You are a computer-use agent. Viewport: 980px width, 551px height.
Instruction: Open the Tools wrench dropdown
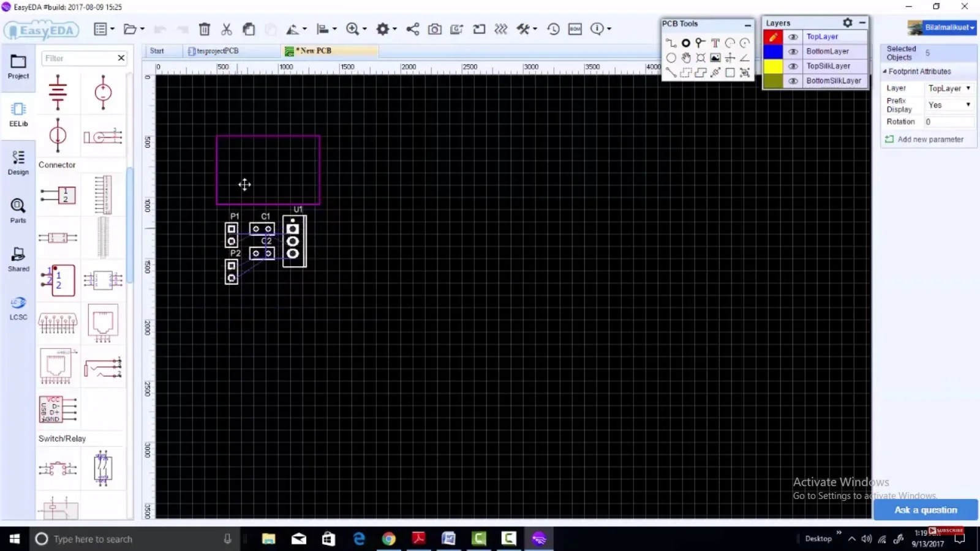(x=527, y=29)
